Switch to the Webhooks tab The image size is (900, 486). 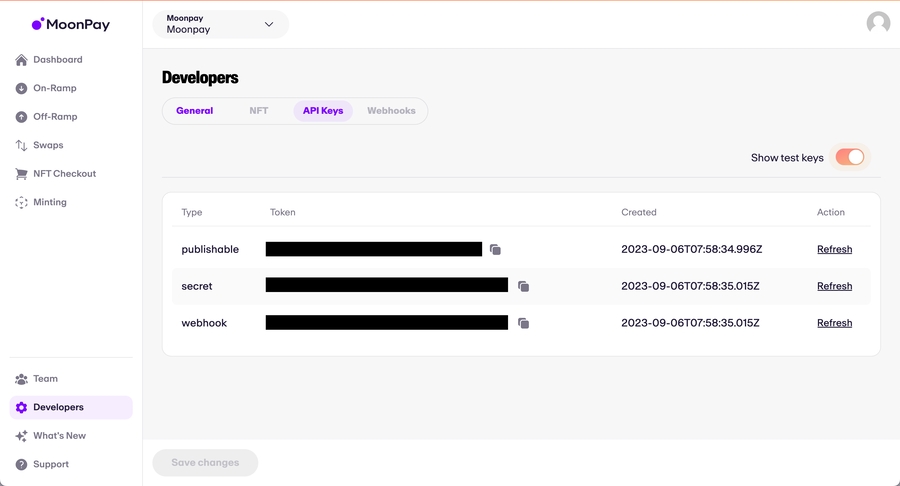pos(391,111)
